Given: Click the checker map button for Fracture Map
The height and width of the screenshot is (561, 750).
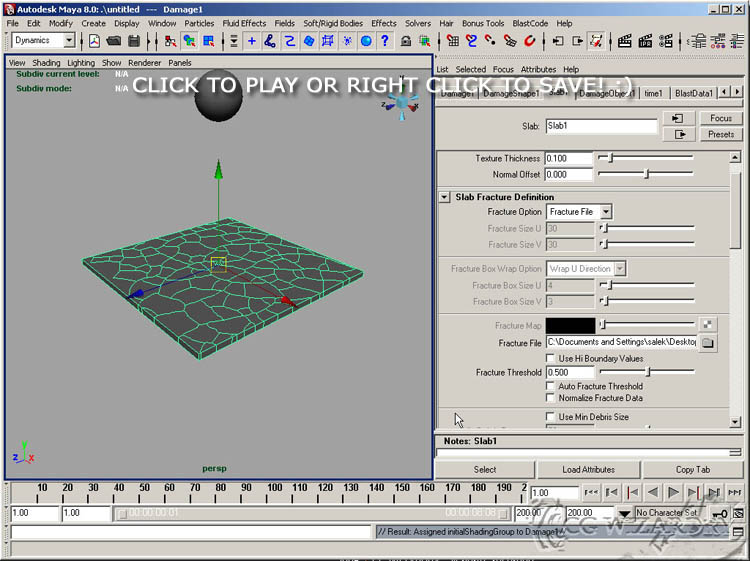Looking at the screenshot, I should (708, 325).
